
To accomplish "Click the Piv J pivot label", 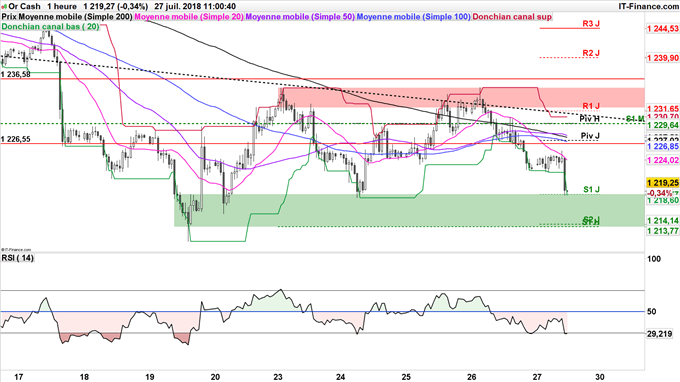I will tap(590, 136).
